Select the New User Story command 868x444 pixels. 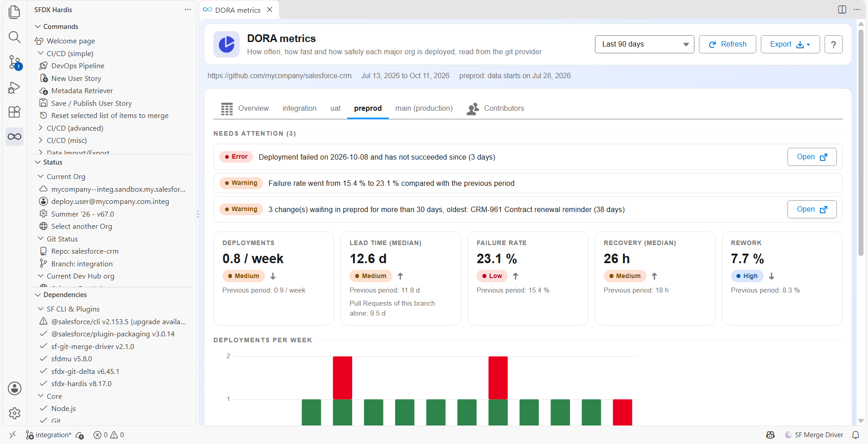(76, 78)
